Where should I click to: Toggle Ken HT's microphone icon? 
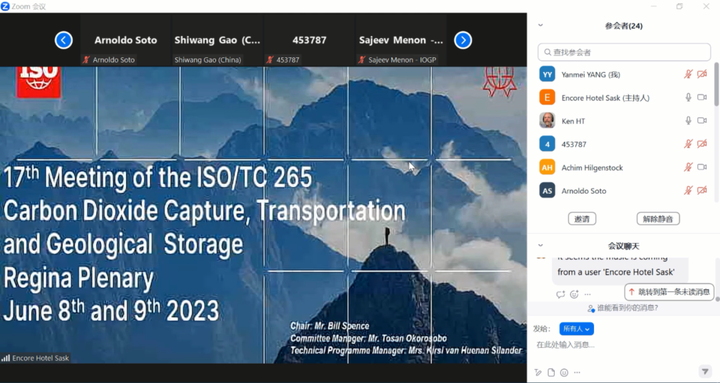point(688,121)
